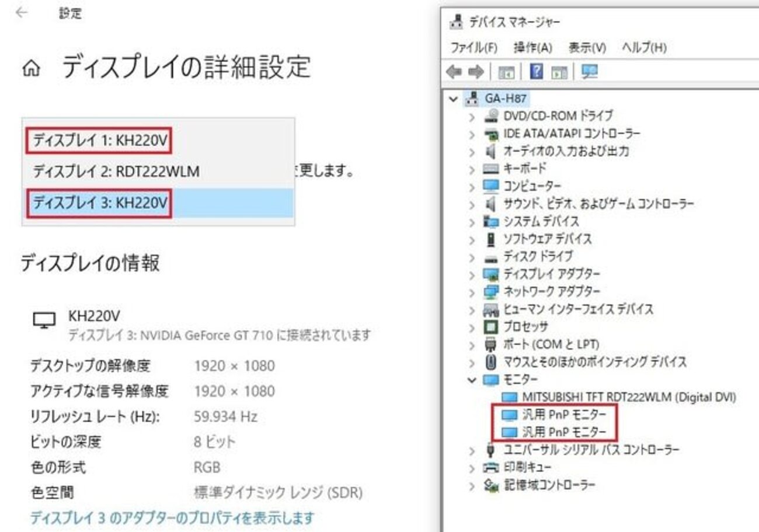759x532 pixels.
Task: Expand the プロセッサ category
Action: point(473,327)
